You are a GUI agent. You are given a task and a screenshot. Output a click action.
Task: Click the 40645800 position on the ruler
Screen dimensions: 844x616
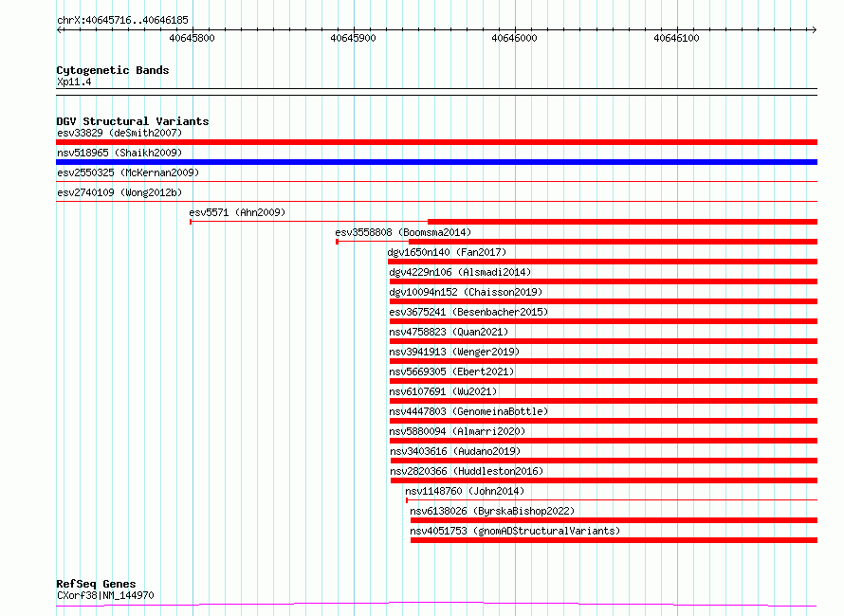(x=192, y=38)
